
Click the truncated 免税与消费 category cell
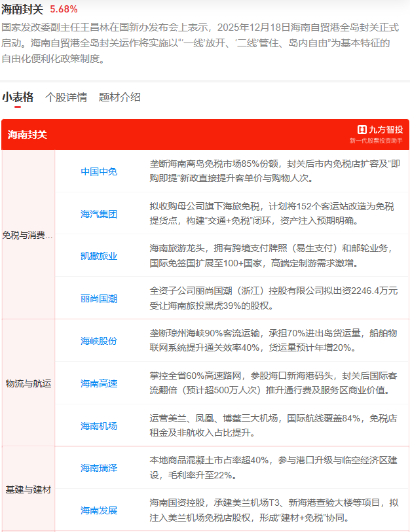pos(28,235)
